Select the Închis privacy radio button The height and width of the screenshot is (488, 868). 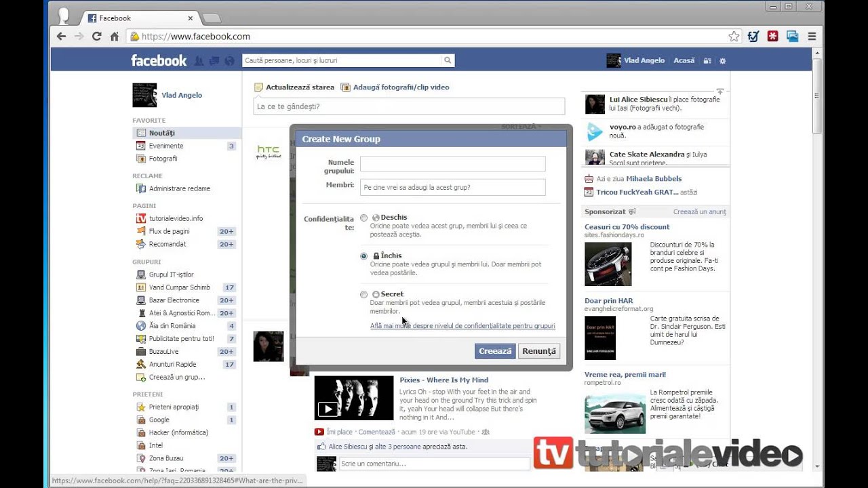pyautogui.click(x=364, y=256)
